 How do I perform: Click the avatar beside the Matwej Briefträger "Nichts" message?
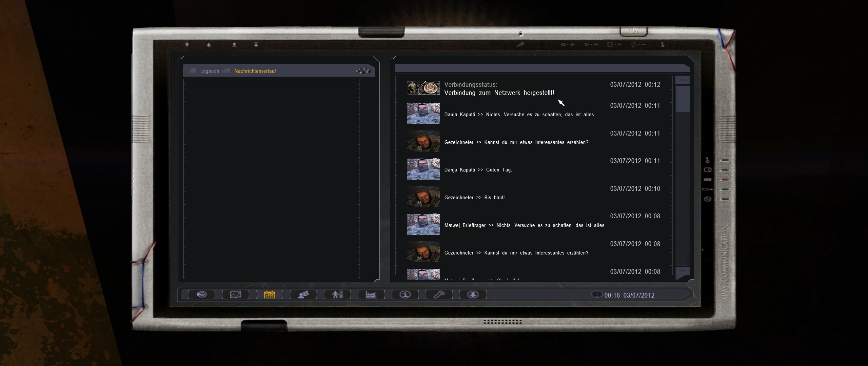tap(423, 224)
